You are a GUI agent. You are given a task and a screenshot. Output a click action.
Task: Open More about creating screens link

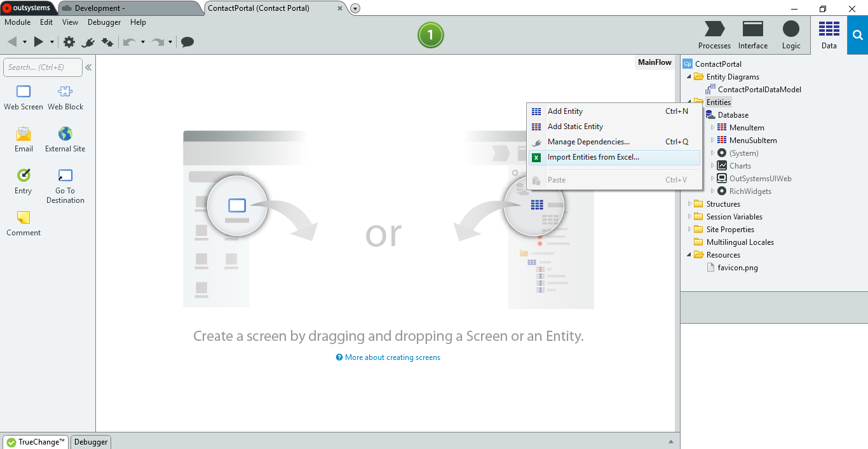[388, 357]
